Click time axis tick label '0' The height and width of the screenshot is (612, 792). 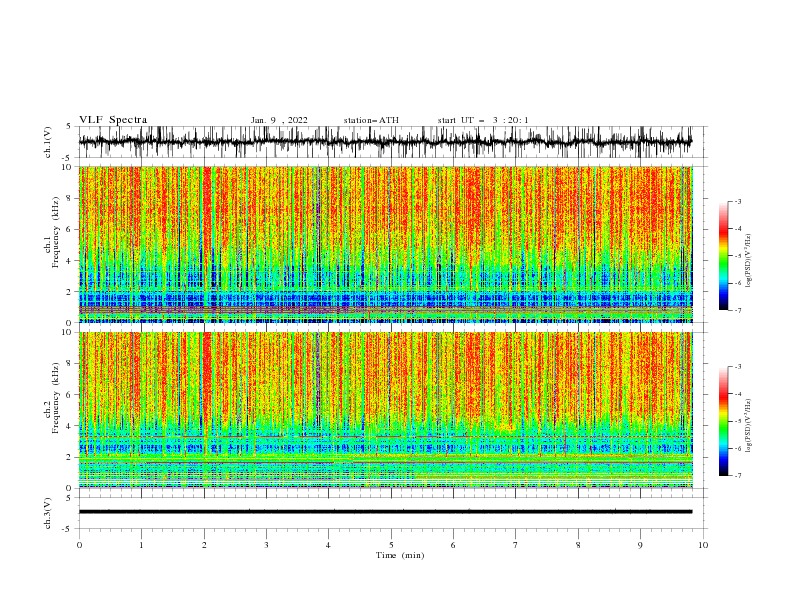click(x=79, y=545)
